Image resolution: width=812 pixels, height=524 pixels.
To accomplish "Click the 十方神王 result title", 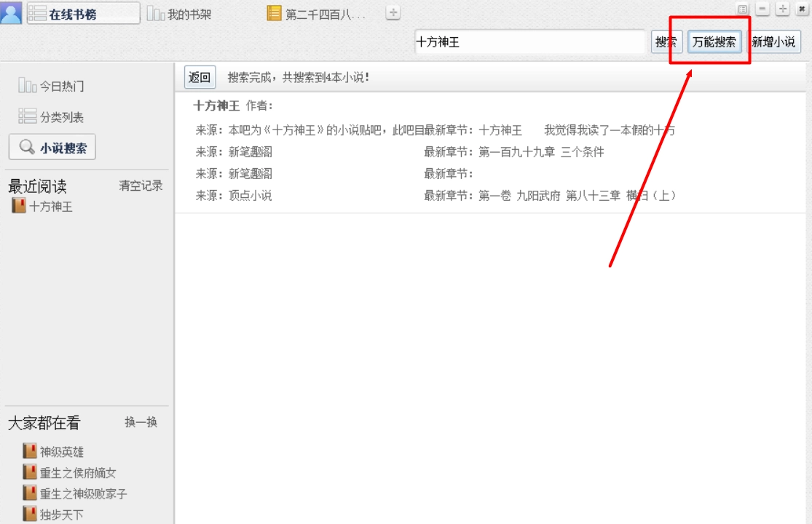I will [x=216, y=106].
